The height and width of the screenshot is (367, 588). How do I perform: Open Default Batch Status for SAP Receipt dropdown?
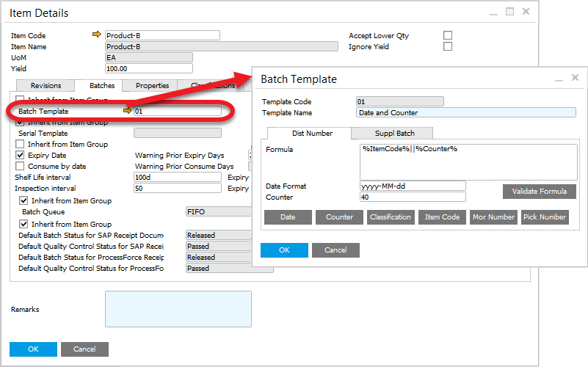pos(219,235)
